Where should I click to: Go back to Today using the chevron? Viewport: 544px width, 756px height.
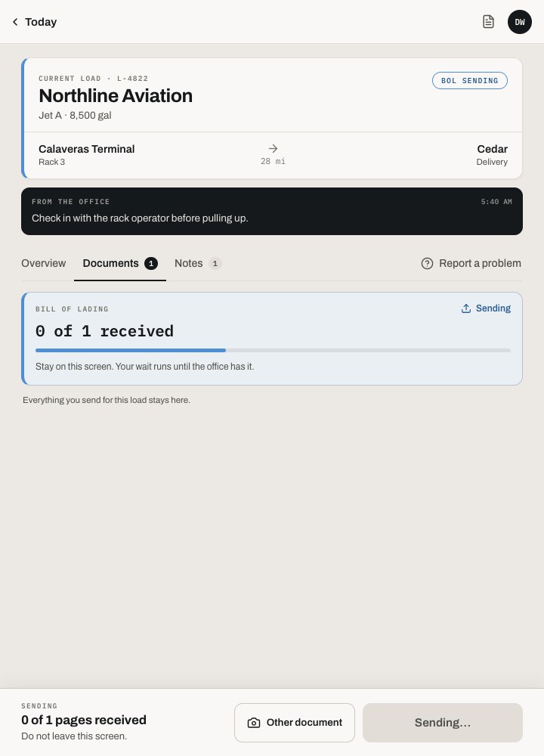[15, 22]
